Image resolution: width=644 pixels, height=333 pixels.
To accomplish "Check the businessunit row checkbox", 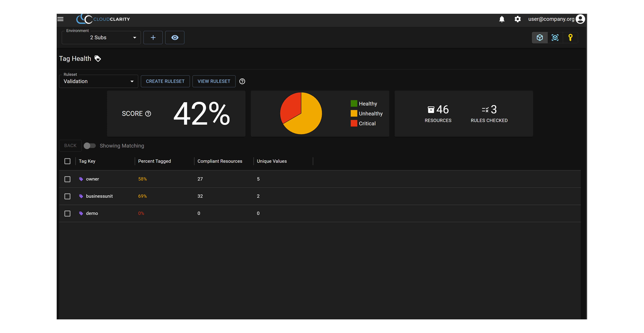I will [x=67, y=196].
